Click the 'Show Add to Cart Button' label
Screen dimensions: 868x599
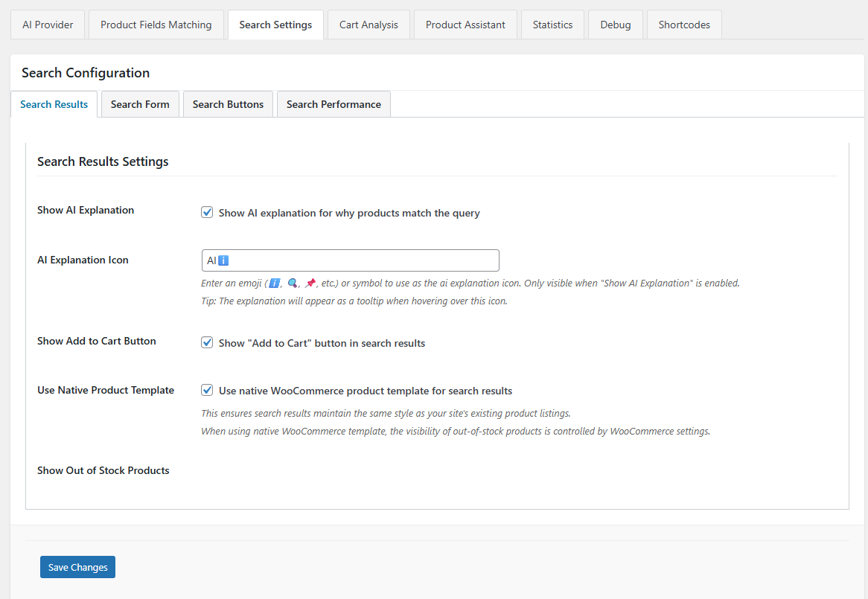click(97, 342)
